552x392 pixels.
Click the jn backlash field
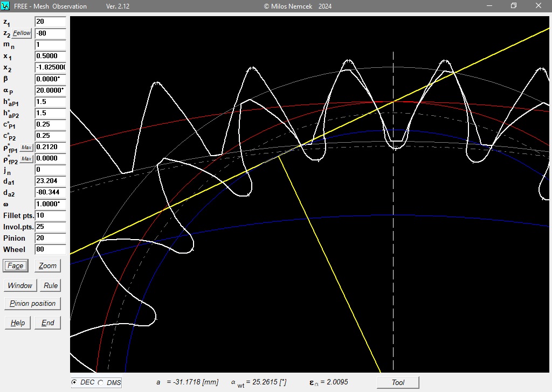point(50,170)
